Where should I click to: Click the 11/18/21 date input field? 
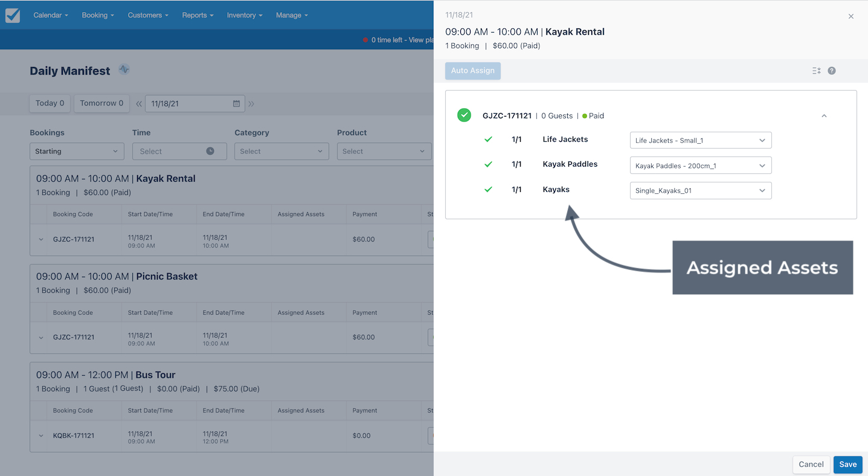pos(195,104)
